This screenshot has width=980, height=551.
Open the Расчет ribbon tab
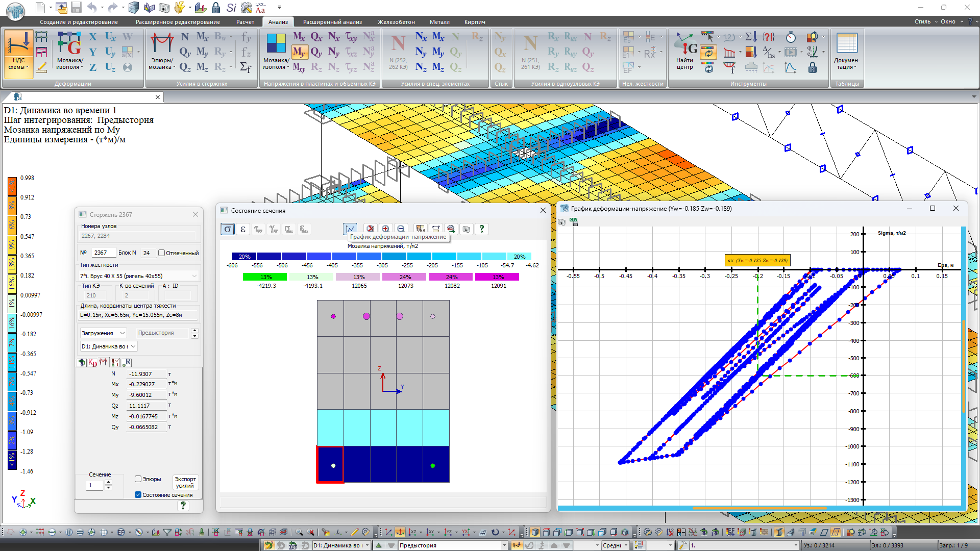click(x=245, y=22)
